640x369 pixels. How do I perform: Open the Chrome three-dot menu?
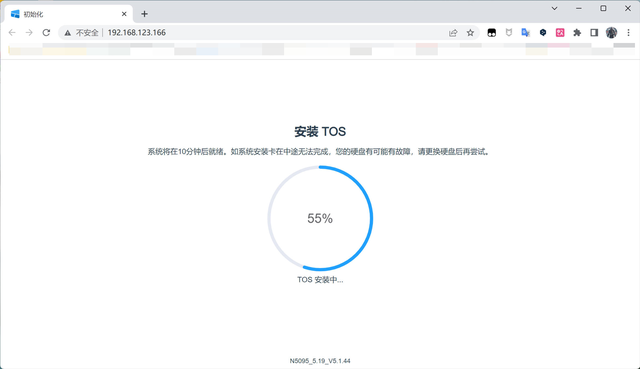click(629, 33)
